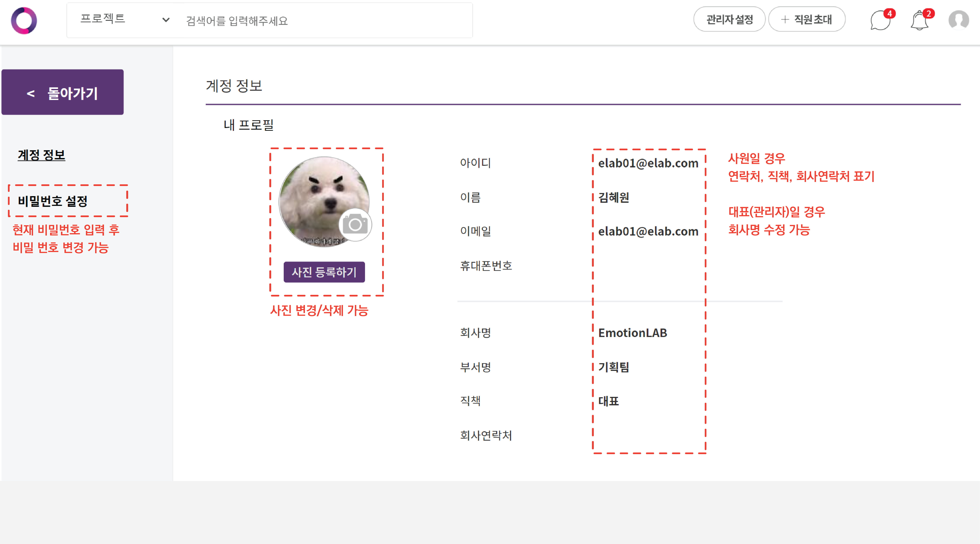Expand the 프로젝트 dropdown chevron

(166, 20)
